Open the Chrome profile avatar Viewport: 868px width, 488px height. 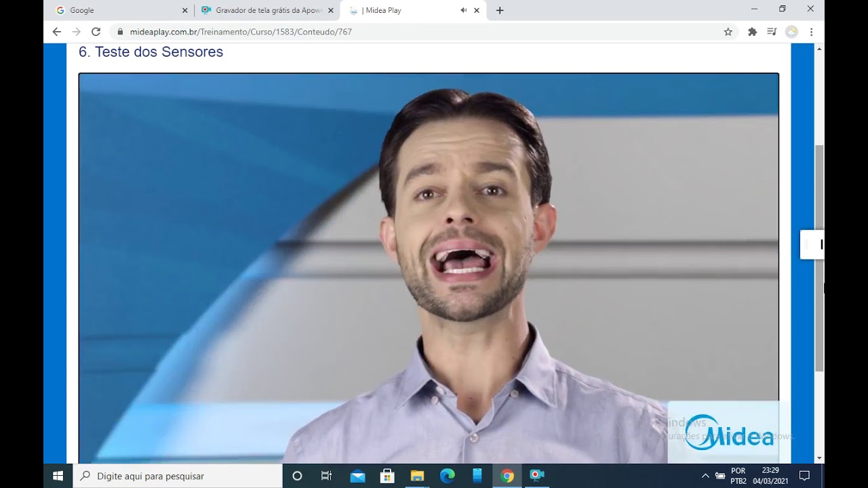791,32
